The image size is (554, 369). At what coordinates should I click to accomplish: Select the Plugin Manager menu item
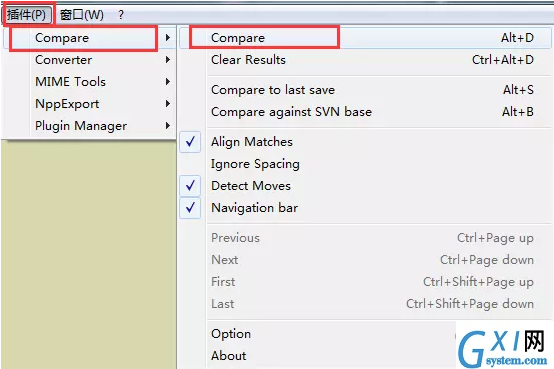click(x=89, y=126)
